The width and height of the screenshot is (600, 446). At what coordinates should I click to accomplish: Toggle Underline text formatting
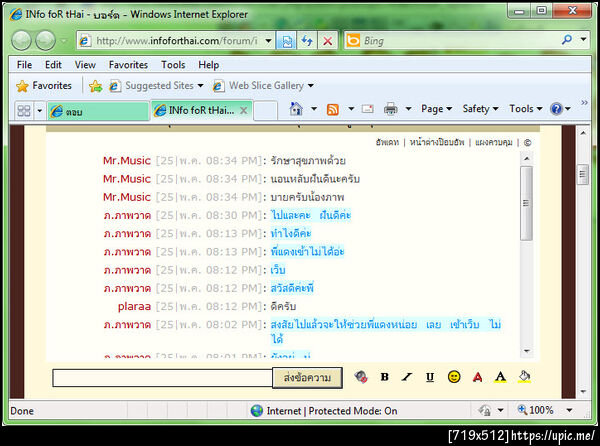point(430,377)
